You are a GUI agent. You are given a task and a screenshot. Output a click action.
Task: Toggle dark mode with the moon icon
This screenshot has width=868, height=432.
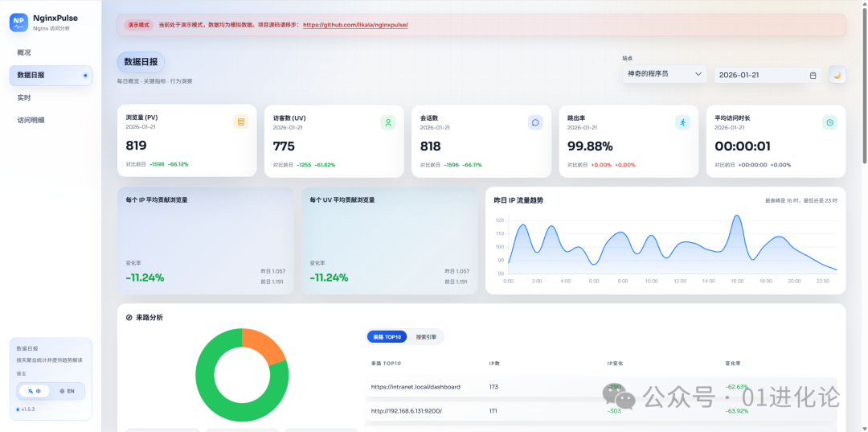837,75
